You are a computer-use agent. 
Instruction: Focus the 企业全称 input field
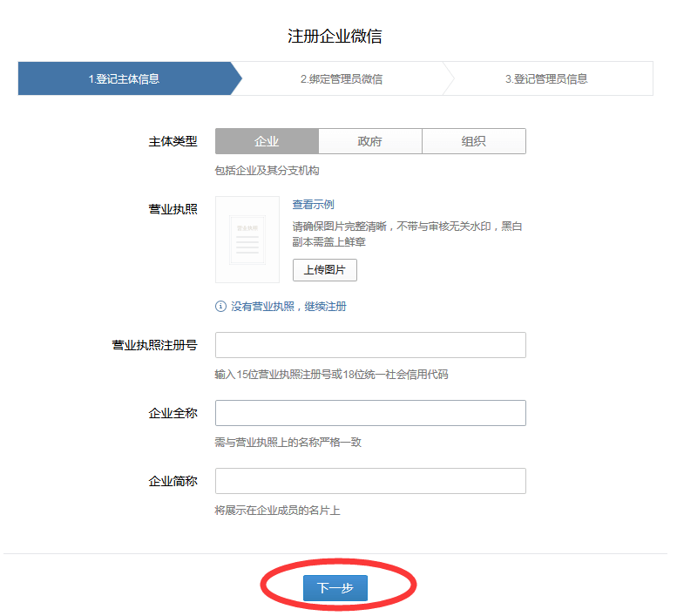pyautogui.click(x=370, y=413)
